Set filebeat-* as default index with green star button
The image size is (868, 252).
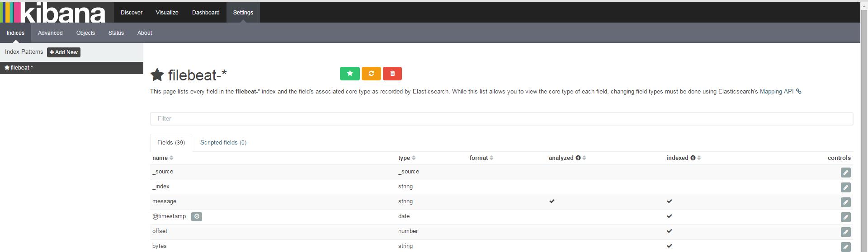[x=350, y=74]
